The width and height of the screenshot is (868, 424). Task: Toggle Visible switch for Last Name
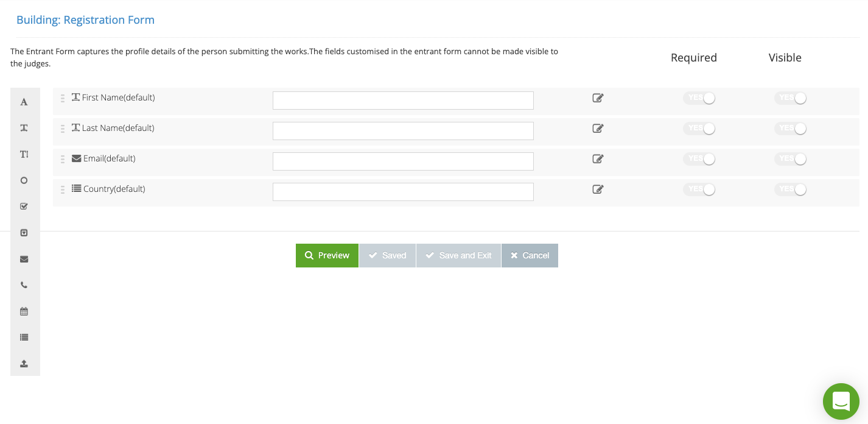pos(790,129)
